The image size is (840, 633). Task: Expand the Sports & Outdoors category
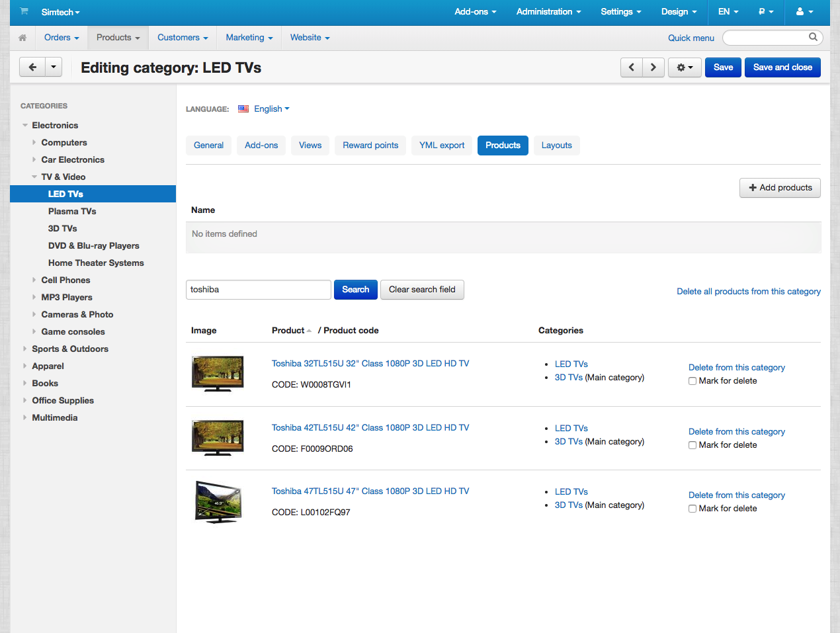[25, 349]
